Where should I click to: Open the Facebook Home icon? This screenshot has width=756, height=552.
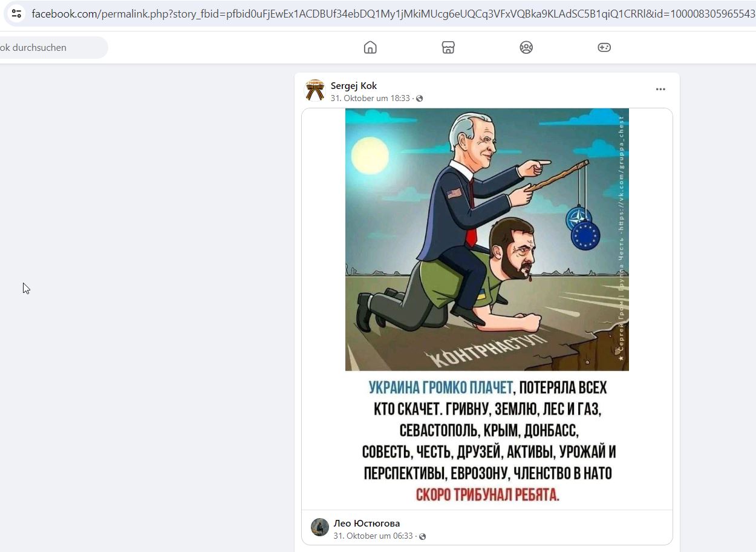(x=370, y=47)
